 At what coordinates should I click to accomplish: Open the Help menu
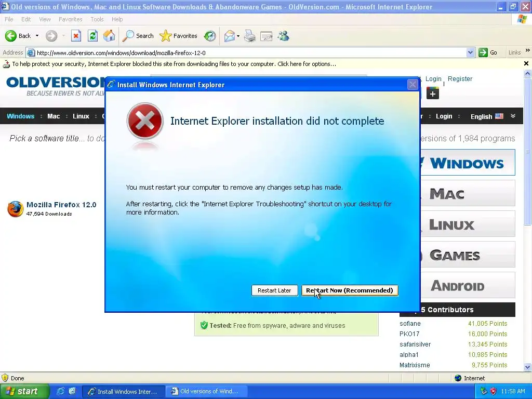tap(117, 19)
